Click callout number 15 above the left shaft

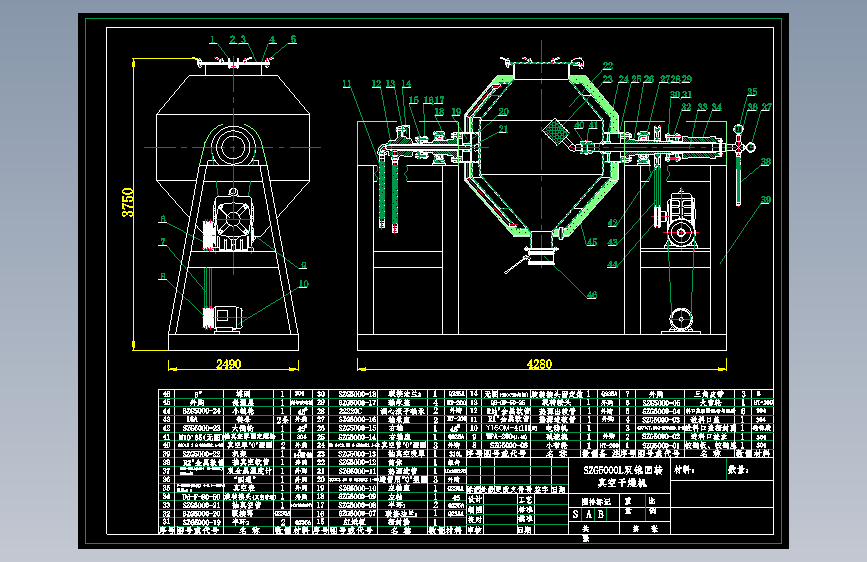(414, 100)
